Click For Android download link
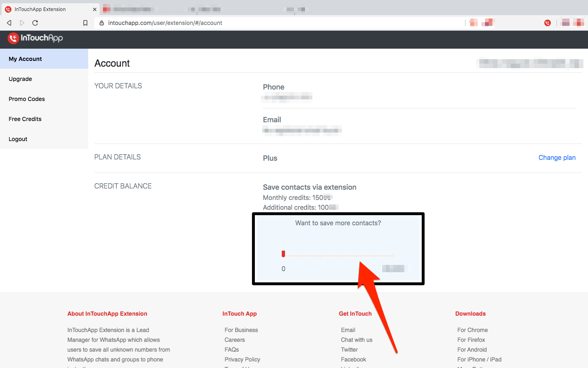The height and width of the screenshot is (368, 588). click(x=472, y=350)
